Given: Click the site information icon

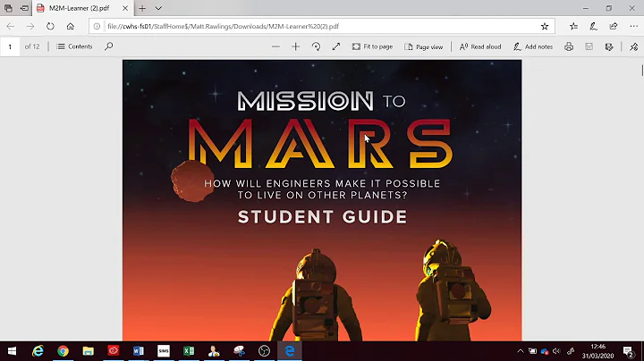Looking at the screenshot, I should coord(97,26).
